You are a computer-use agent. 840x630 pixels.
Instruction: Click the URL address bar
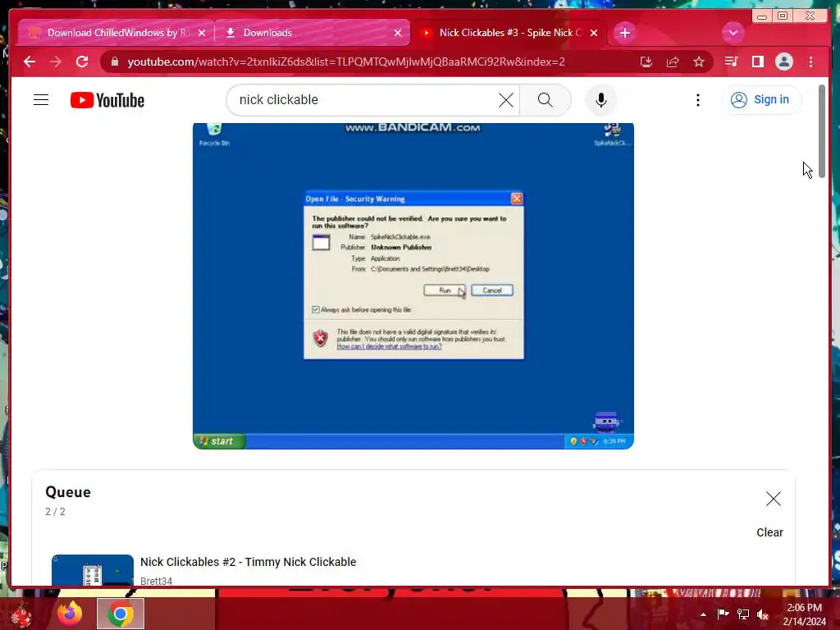[x=346, y=62]
